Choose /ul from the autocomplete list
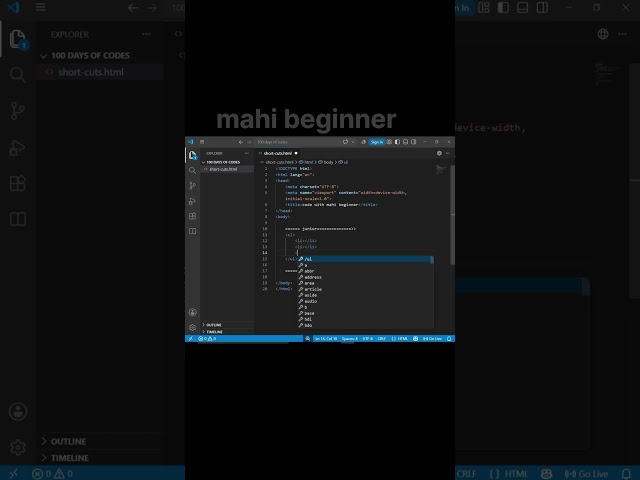The height and width of the screenshot is (480, 640). tap(365, 259)
